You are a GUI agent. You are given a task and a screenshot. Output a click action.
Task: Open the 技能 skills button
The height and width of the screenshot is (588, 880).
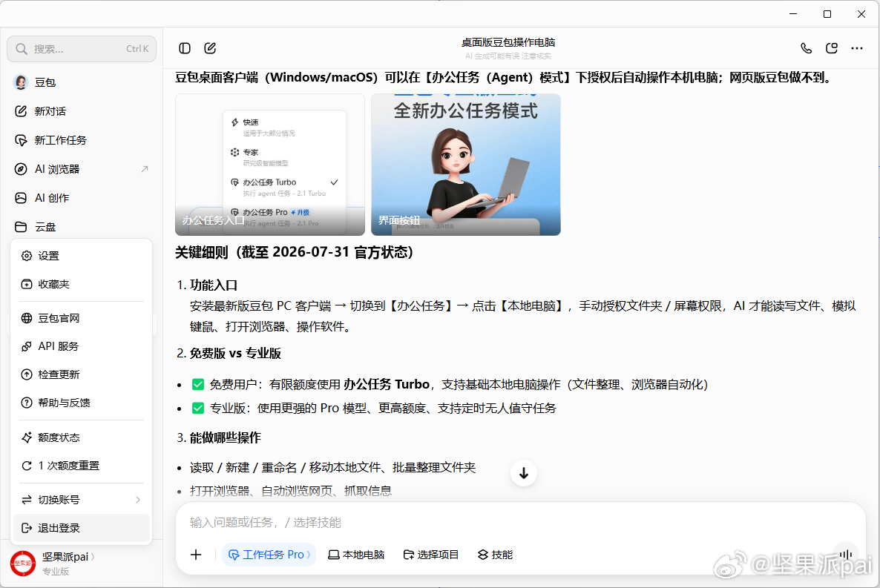(495, 555)
